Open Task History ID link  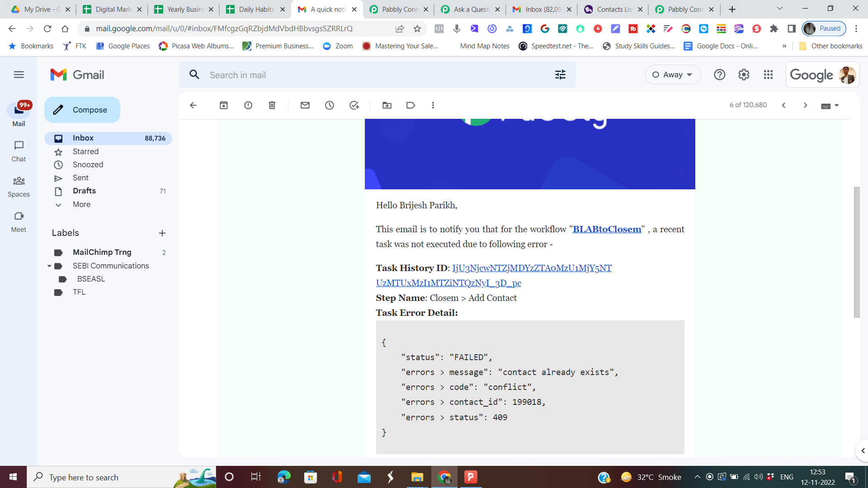point(494,275)
